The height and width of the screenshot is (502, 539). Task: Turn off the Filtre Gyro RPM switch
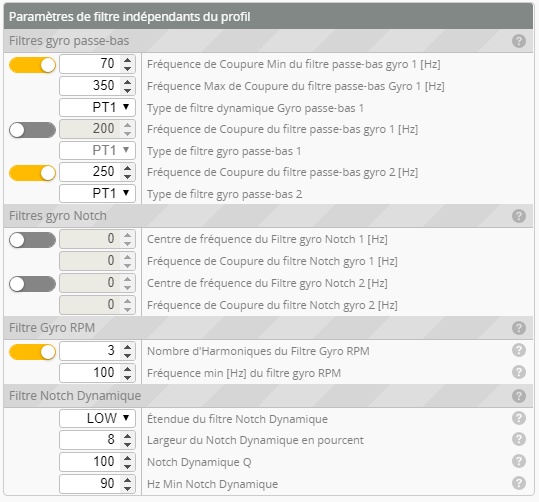32,352
